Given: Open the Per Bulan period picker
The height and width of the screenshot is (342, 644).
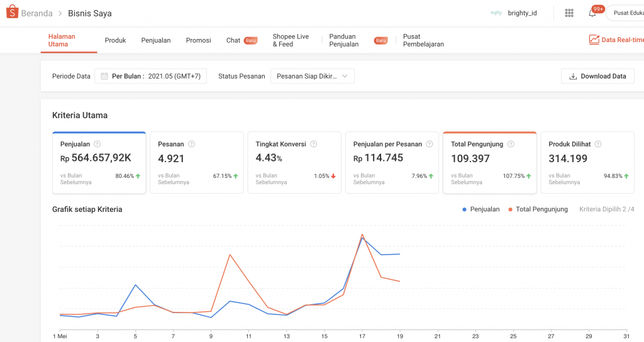Looking at the screenshot, I should click(x=151, y=76).
